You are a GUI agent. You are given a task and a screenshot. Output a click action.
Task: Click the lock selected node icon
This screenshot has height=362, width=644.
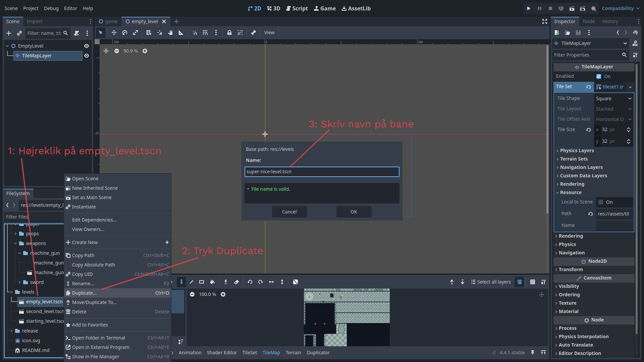pos(229,33)
